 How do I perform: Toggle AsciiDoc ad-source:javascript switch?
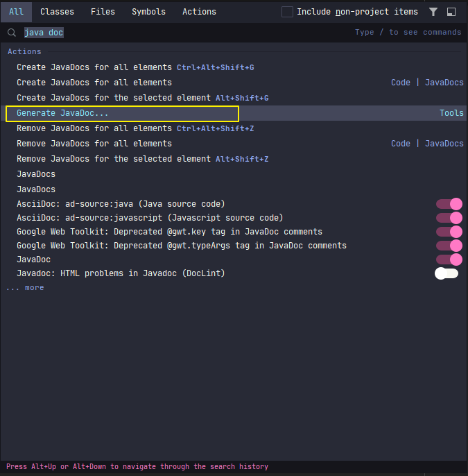pyautogui.click(x=449, y=218)
